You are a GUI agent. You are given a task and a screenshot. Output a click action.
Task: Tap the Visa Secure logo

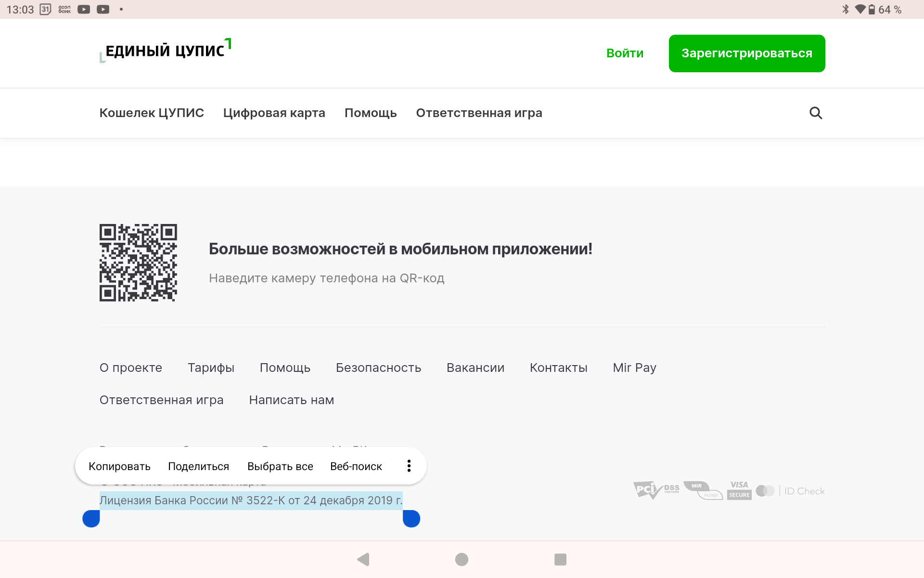(x=739, y=490)
